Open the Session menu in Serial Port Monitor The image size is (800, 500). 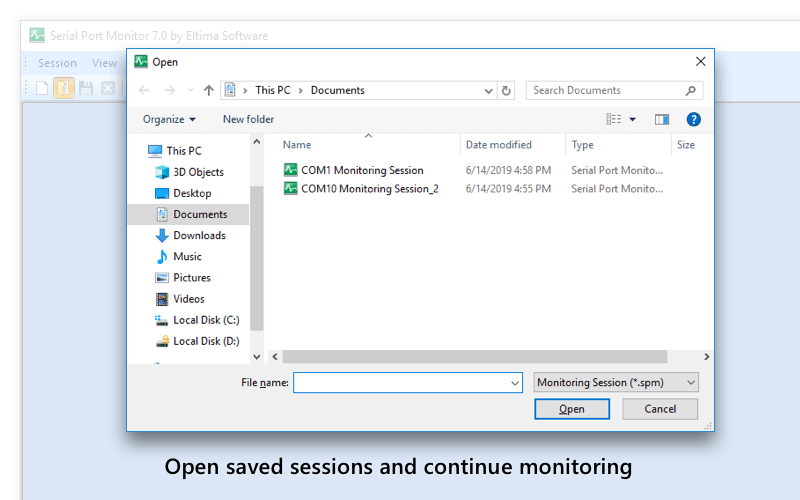coord(57,63)
